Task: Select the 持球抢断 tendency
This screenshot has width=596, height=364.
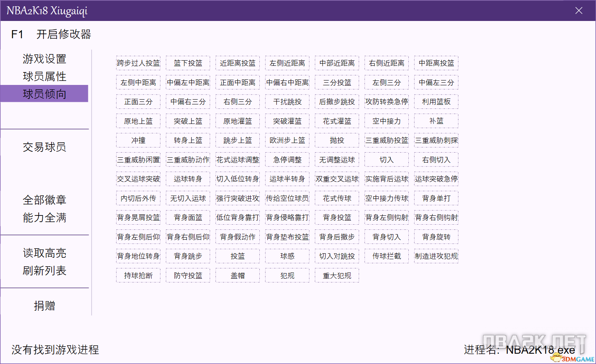Action: [138, 275]
